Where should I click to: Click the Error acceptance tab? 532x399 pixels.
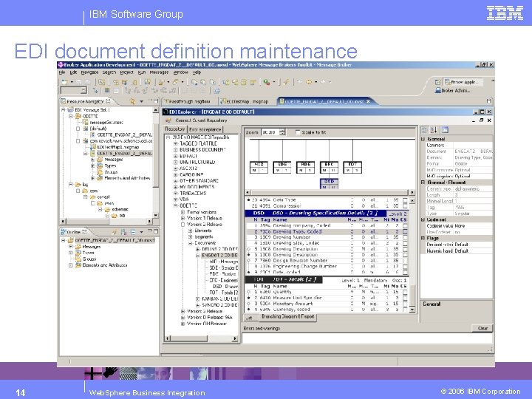pyautogui.click(x=205, y=129)
